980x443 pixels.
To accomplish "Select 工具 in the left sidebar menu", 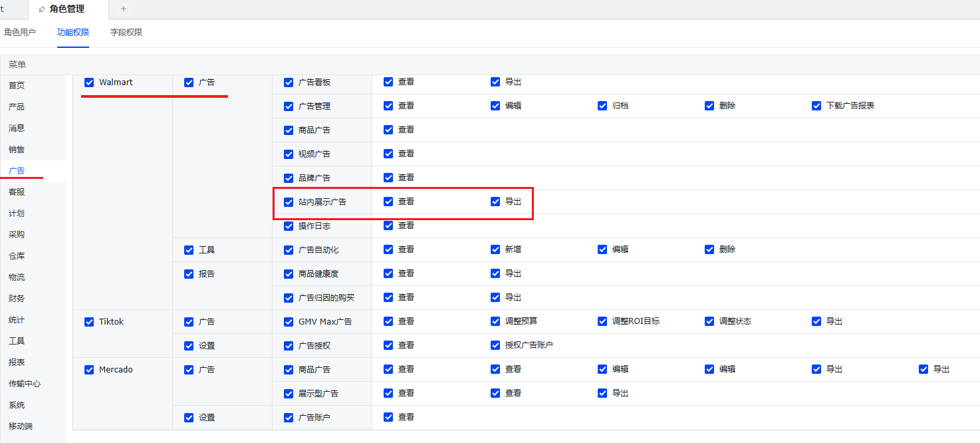I will [x=17, y=341].
